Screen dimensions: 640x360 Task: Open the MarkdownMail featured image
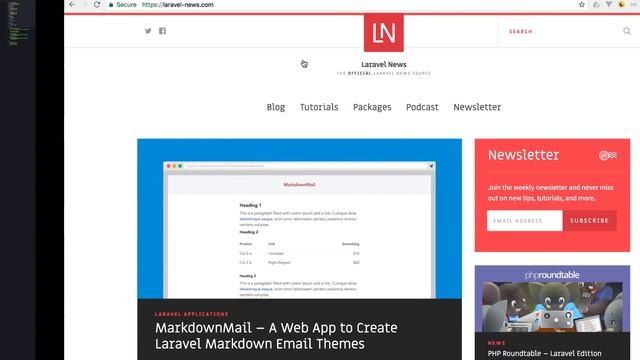tap(300, 219)
